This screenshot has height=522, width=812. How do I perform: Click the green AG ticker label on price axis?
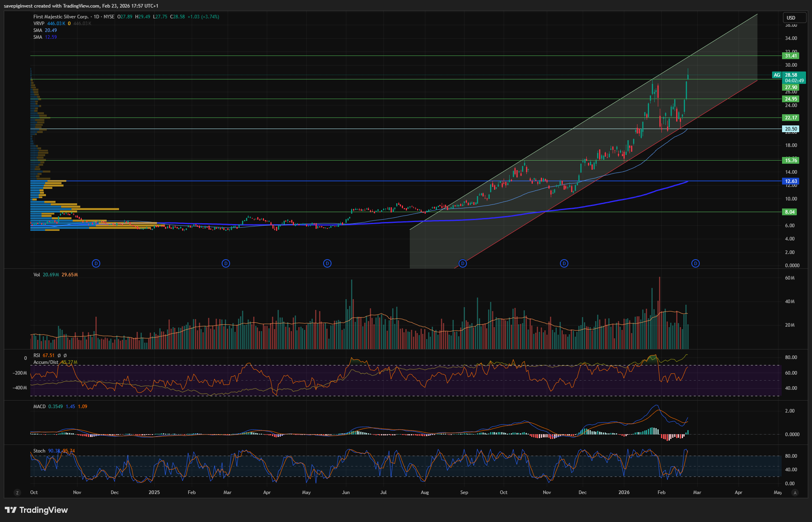tap(776, 75)
